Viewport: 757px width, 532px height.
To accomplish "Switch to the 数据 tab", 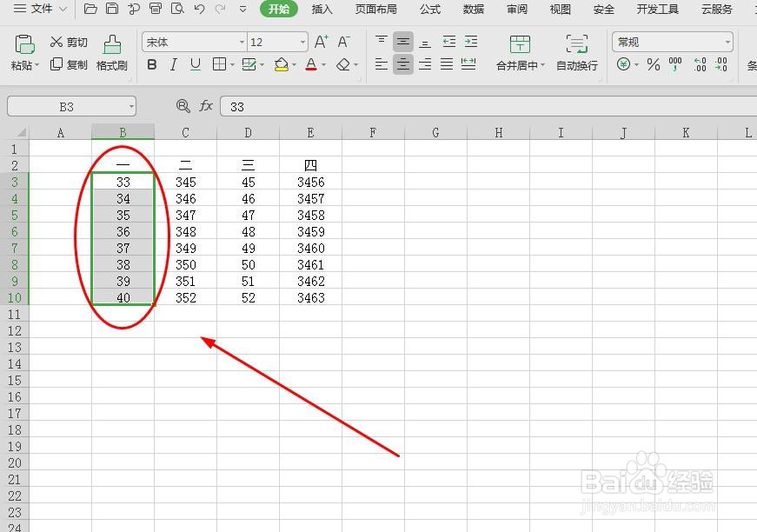I will click(473, 9).
